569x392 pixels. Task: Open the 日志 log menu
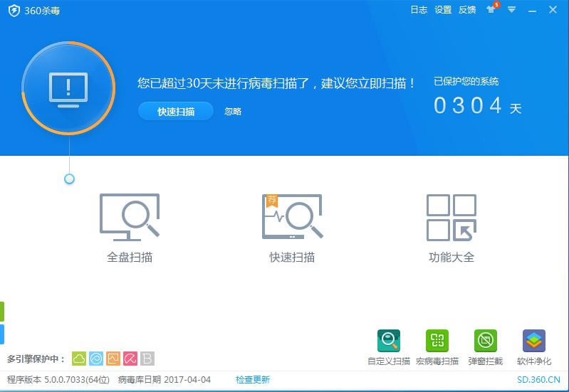[x=419, y=10]
